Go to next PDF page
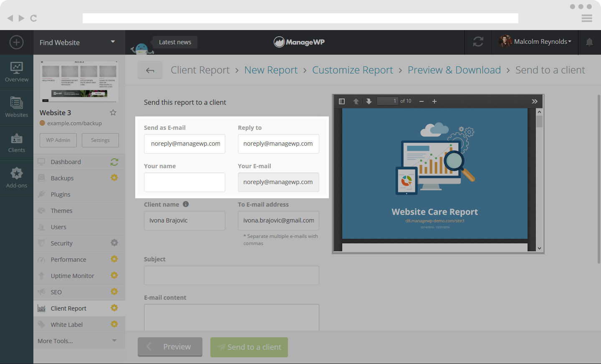 click(369, 101)
